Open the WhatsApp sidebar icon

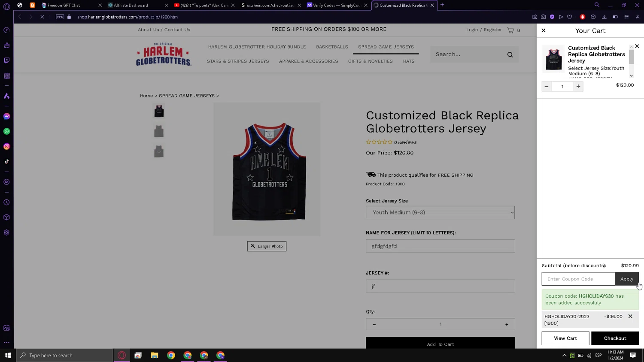tap(6, 131)
